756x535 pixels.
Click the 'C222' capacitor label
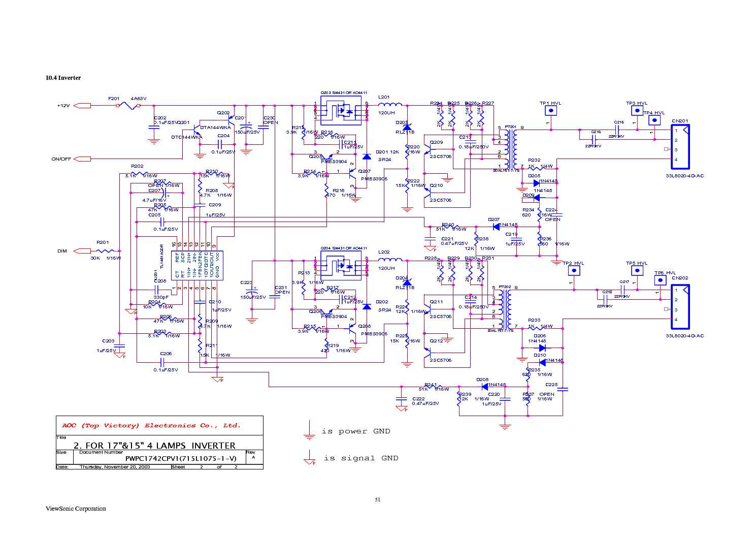click(418, 399)
